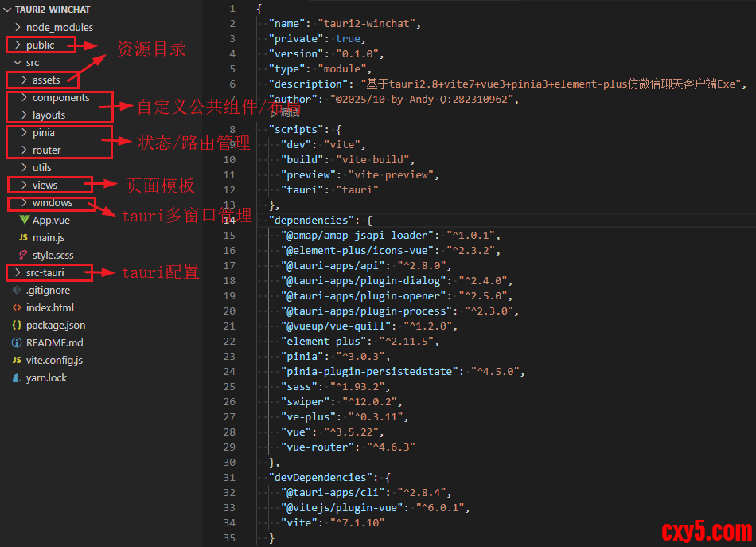Click the "swiper" dependency name
Screen dimensions: 756x547
(306, 402)
